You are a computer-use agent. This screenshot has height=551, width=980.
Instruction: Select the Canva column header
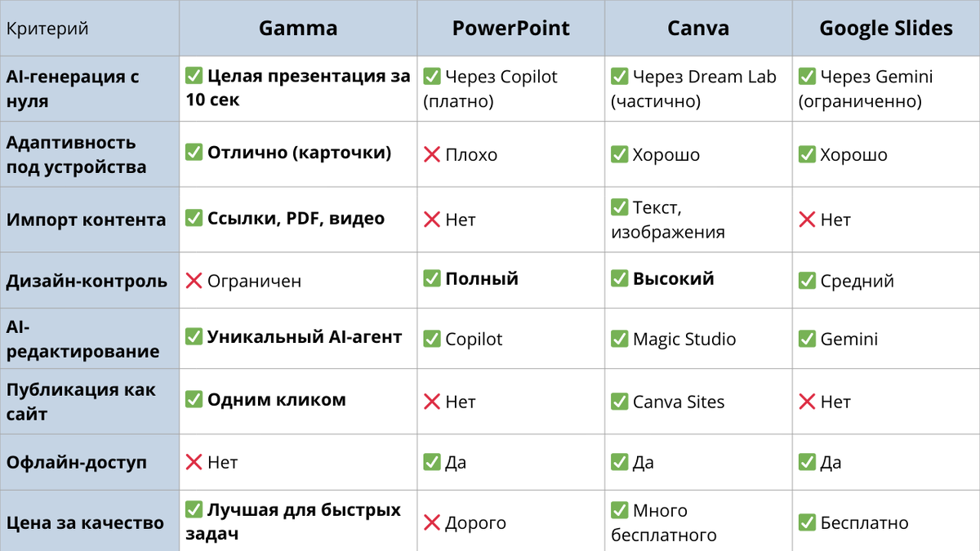[x=698, y=28]
